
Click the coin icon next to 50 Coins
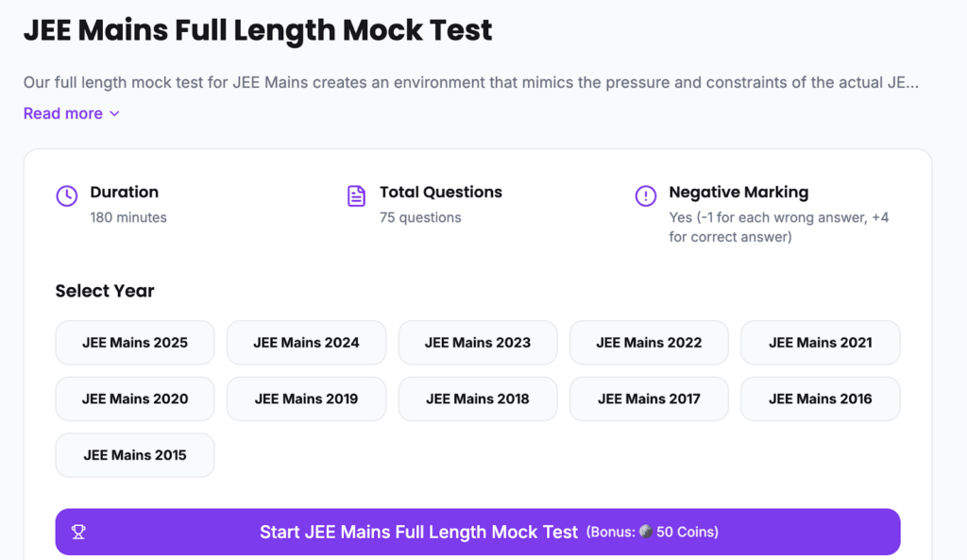tap(646, 532)
